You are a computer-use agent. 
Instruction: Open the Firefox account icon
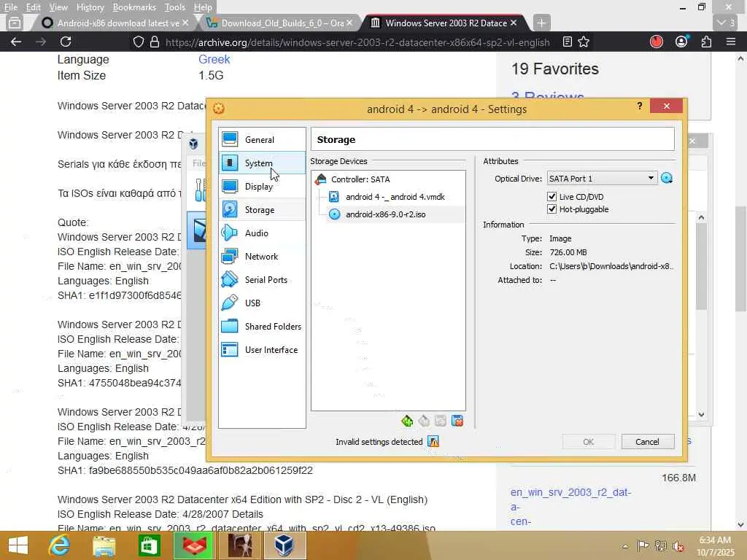pos(682,42)
